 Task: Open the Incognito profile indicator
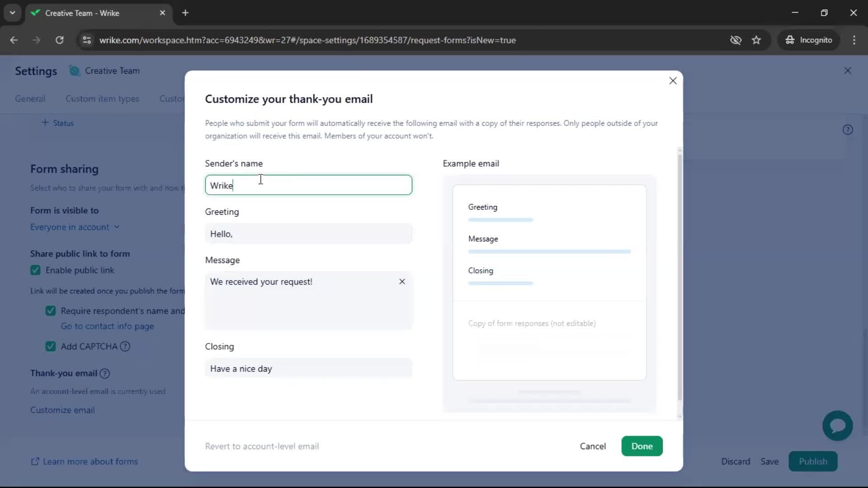(x=808, y=40)
